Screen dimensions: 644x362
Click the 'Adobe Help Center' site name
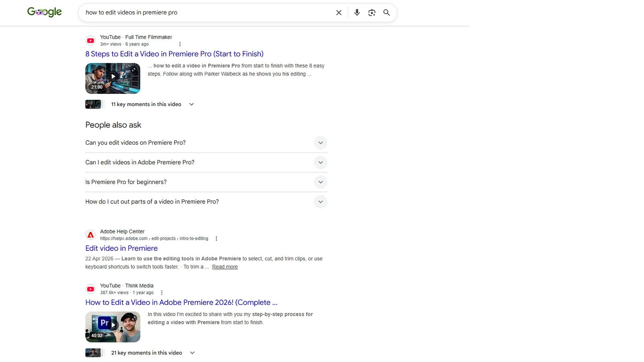click(122, 231)
